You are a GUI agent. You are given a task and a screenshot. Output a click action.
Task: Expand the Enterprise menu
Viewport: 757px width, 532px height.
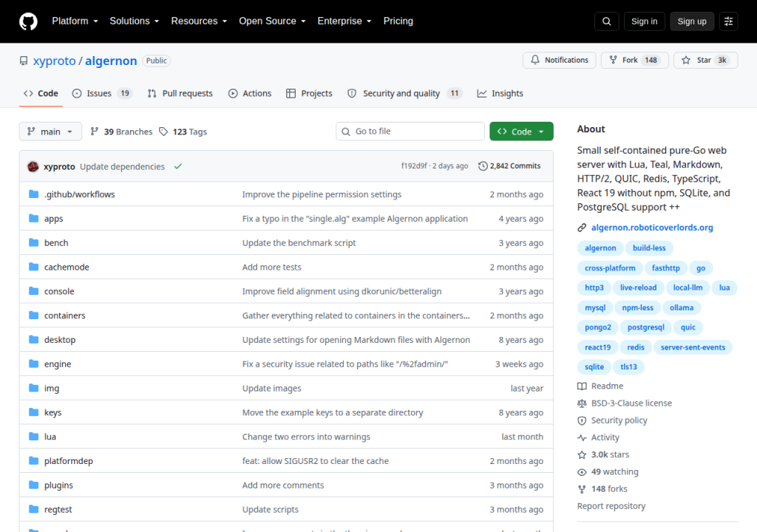344,21
